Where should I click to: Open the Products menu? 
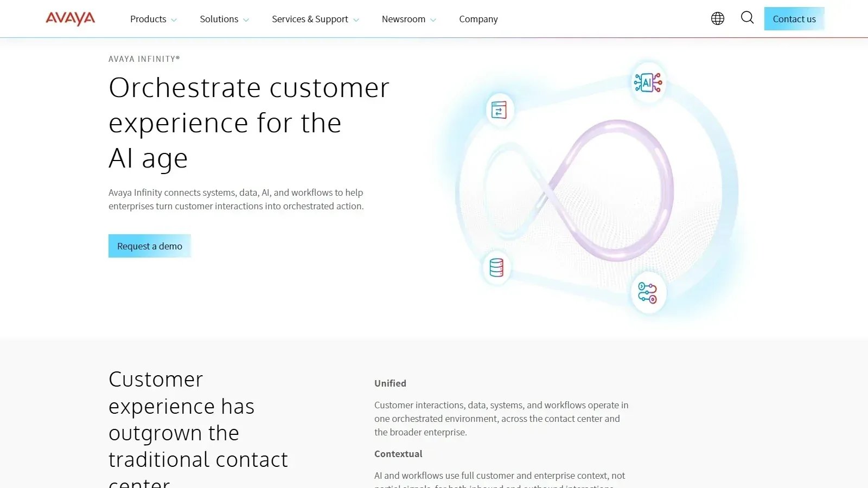[x=148, y=19]
